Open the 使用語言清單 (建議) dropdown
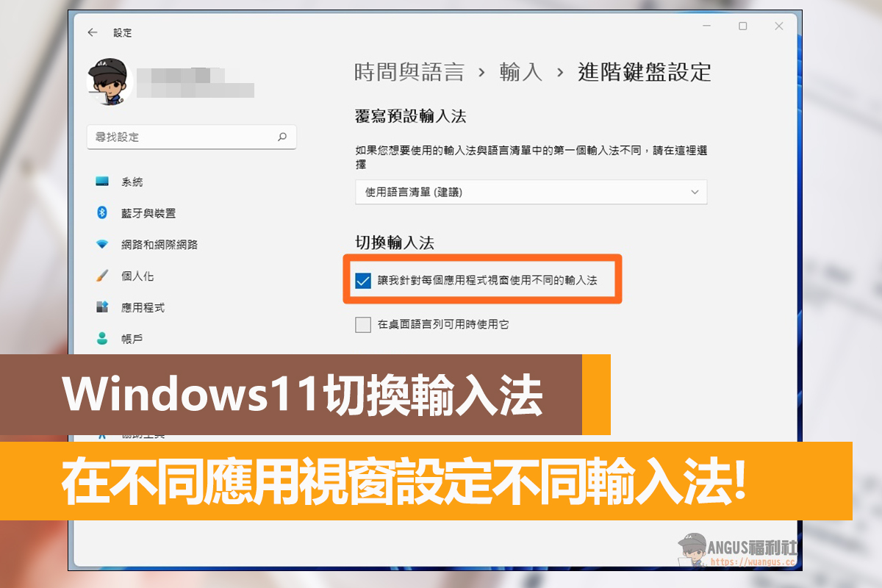882x588 pixels. 531,192
